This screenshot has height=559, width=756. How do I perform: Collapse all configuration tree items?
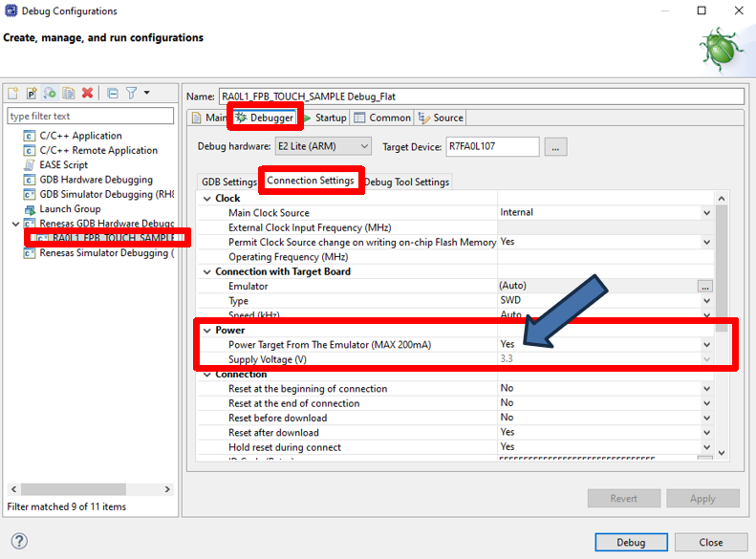click(x=112, y=93)
